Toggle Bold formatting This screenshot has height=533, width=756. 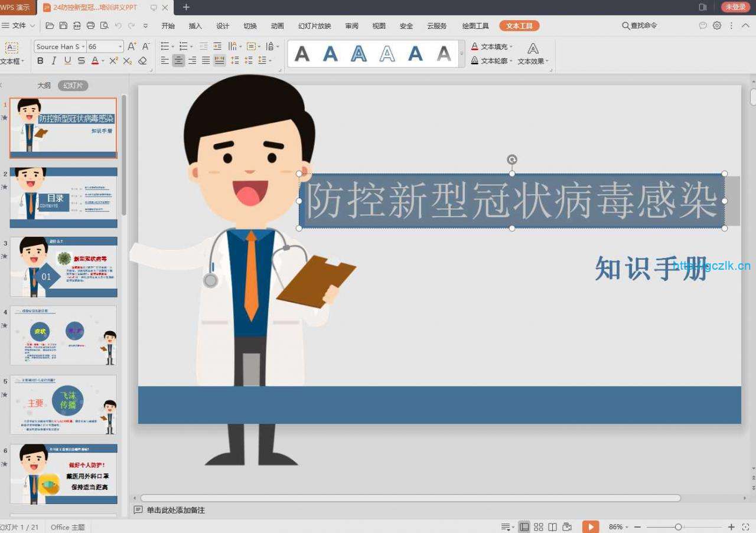[40, 61]
